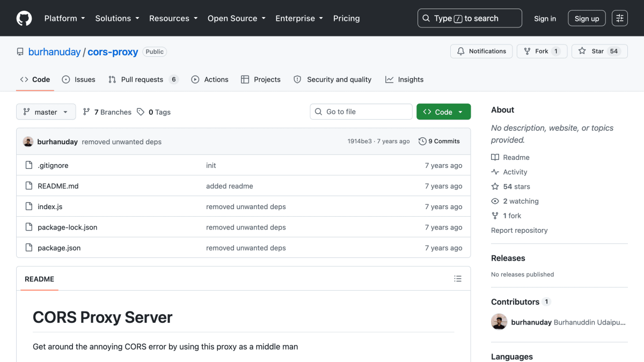The width and height of the screenshot is (644, 362).
Task: Click the watching eye icon
Action: (495, 201)
